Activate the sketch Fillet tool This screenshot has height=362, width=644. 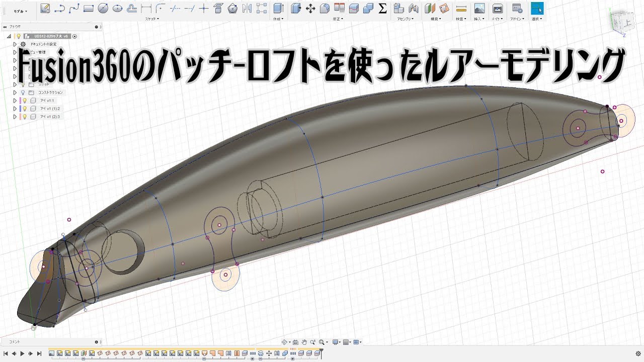pos(161,8)
